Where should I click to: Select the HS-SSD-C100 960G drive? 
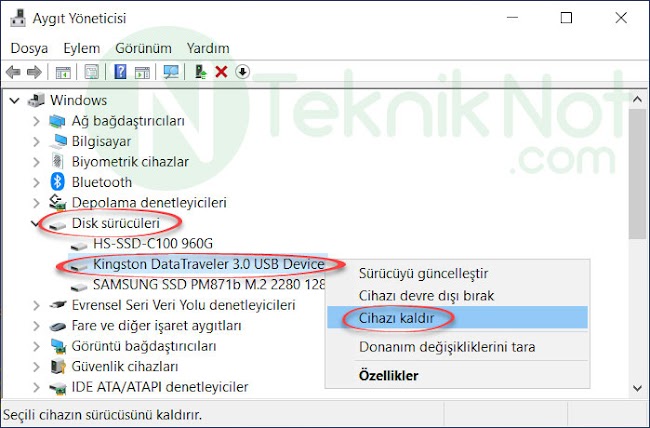153,243
